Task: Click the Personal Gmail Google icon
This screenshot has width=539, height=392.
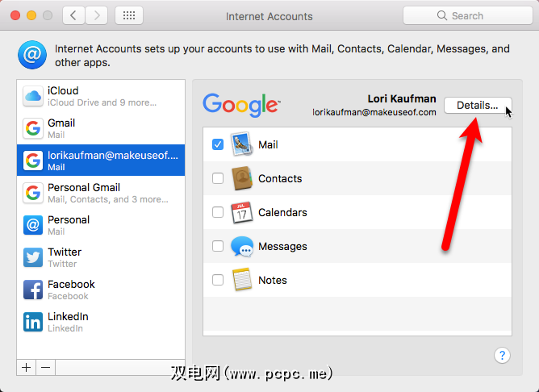Action: click(x=33, y=193)
